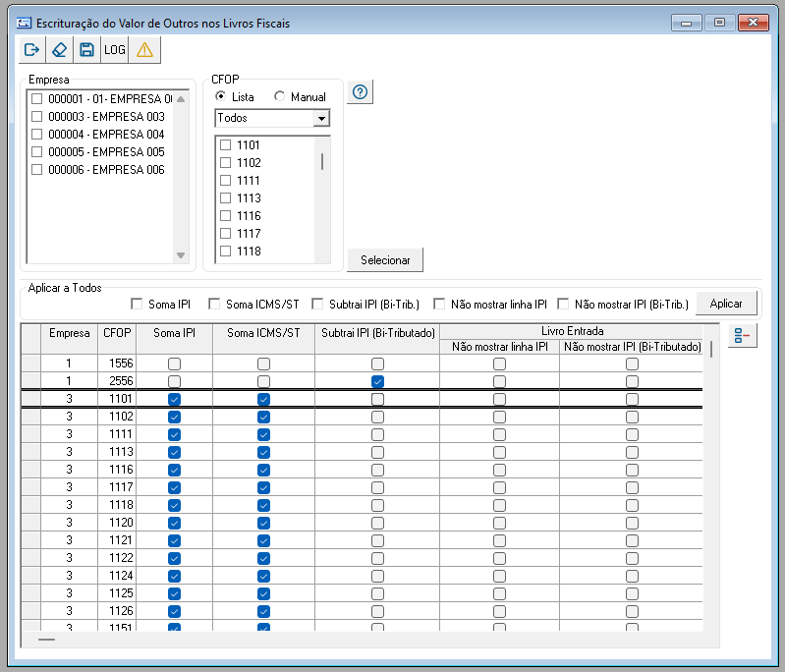785x672 pixels.
Task: Tick CFOP 1102 in the list
Action: coord(225,162)
